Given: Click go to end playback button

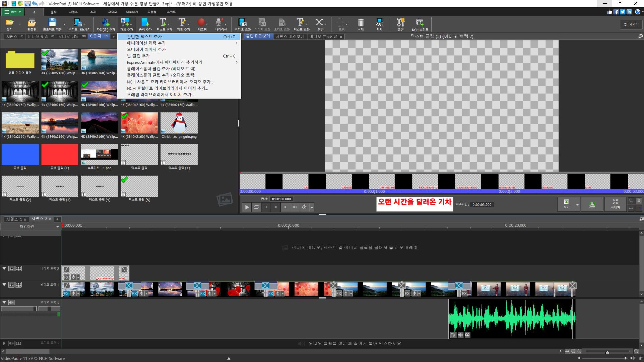Looking at the screenshot, I should [x=295, y=207].
